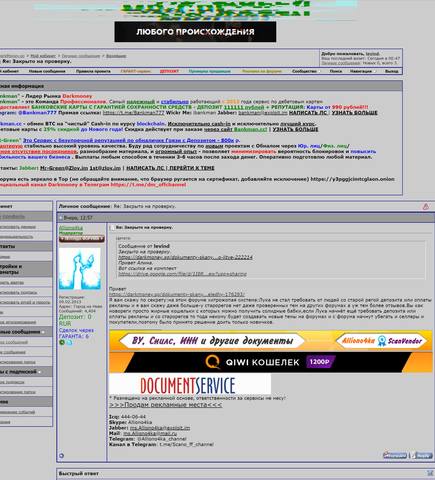Click the blockchain link in the Bankman.cc ad

pyautogui.click(x=151, y=124)
